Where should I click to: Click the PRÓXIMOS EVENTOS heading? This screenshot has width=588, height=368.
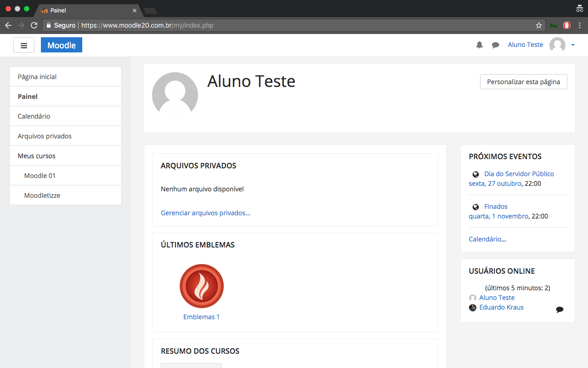505,156
